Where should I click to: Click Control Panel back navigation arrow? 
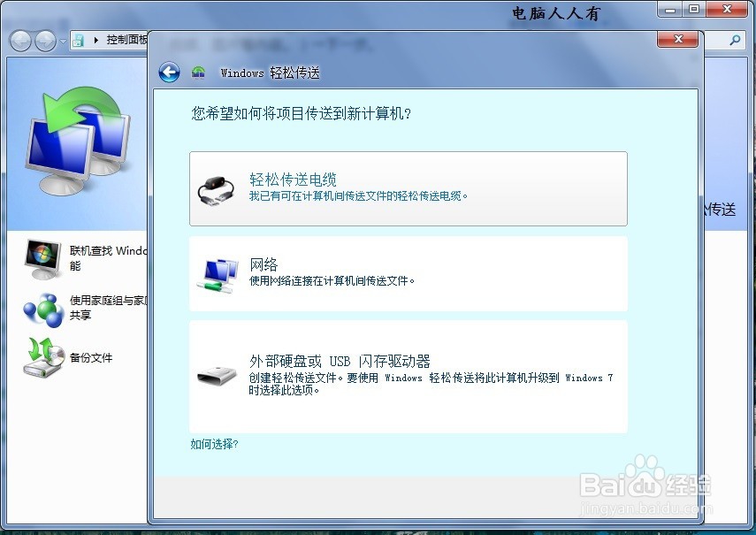click(x=20, y=41)
